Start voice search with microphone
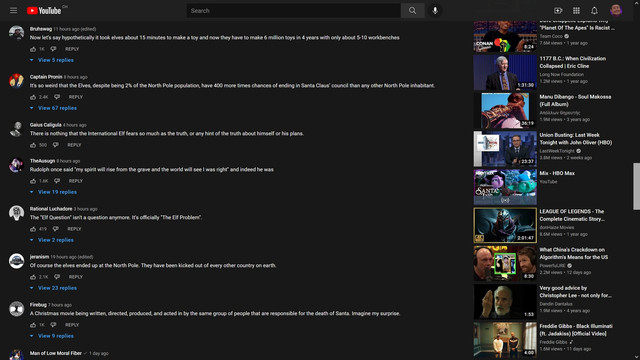 click(435, 11)
